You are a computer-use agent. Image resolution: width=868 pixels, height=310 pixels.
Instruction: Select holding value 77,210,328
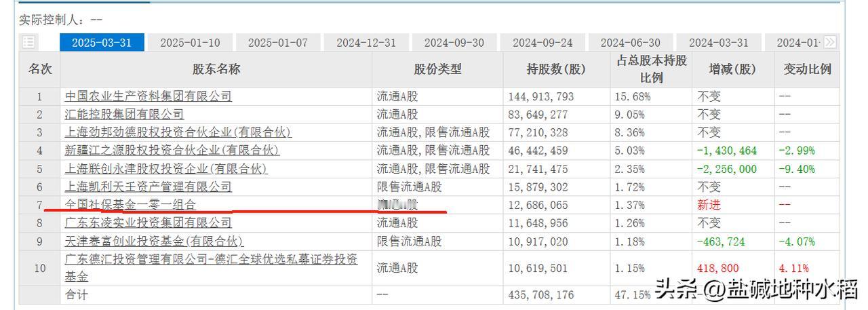click(x=538, y=132)
